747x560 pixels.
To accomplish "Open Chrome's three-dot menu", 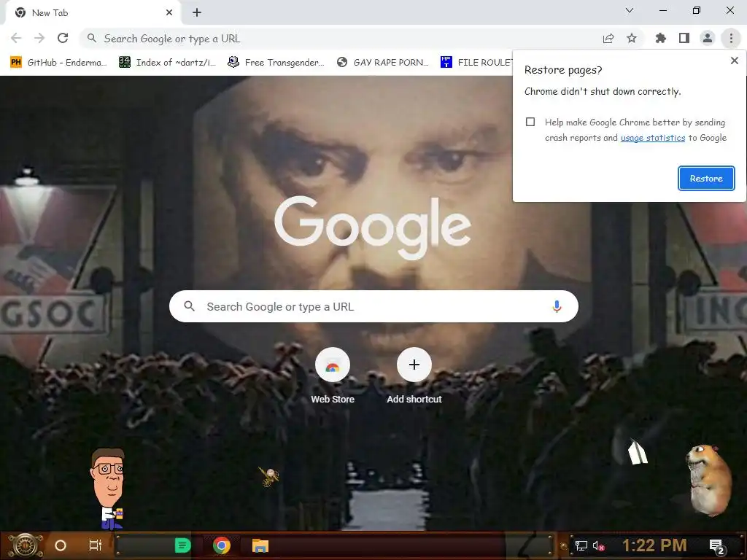I will [731, 38].
